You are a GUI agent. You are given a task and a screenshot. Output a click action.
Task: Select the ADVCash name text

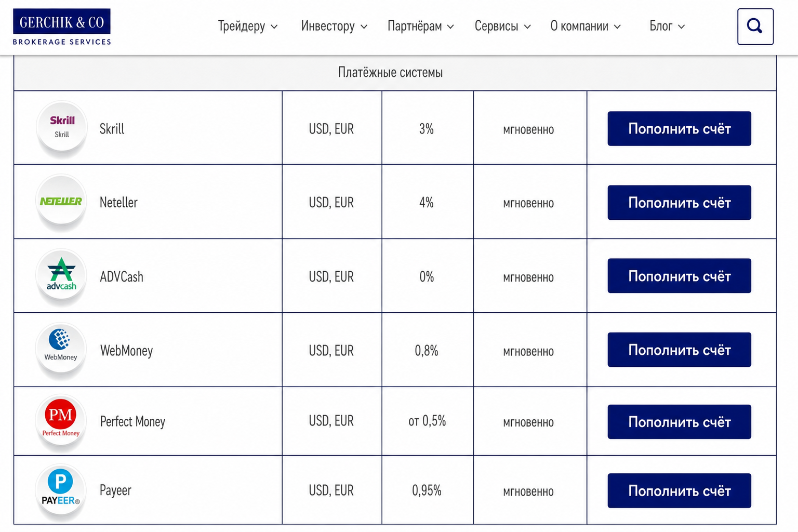[121, 277]
